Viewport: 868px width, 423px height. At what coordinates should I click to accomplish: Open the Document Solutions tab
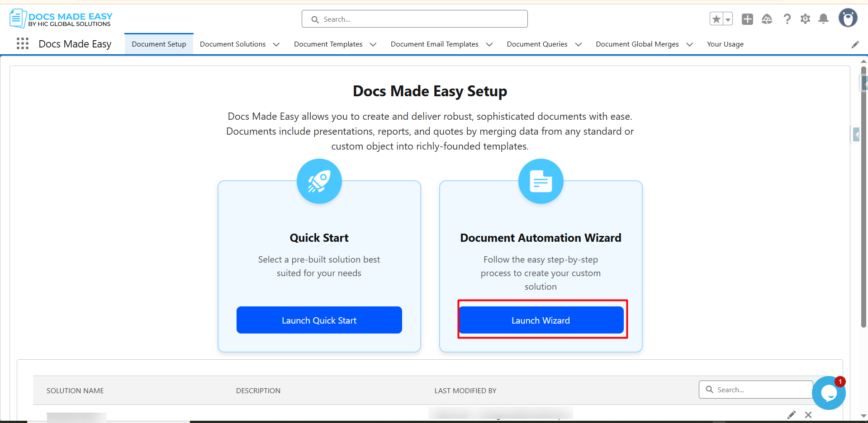pyautogui.click(x=232, y=44)
